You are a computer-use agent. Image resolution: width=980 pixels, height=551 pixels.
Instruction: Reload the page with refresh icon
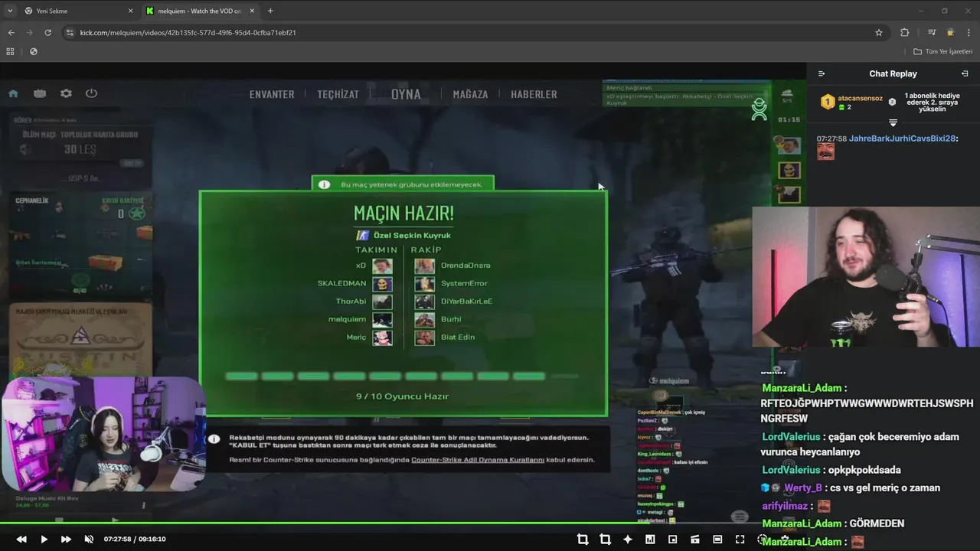tap(47, 32)
